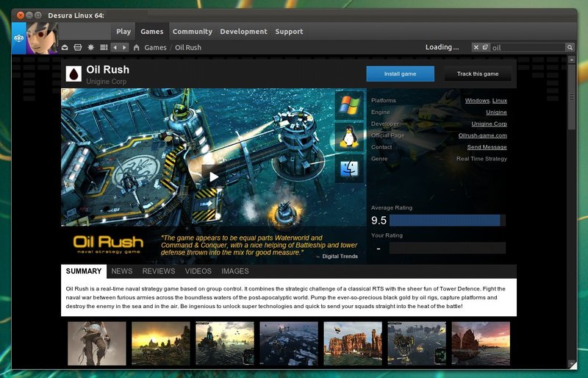588x378 pixels.
Task: Select the Windows platform icon
Action: point(349,105)
